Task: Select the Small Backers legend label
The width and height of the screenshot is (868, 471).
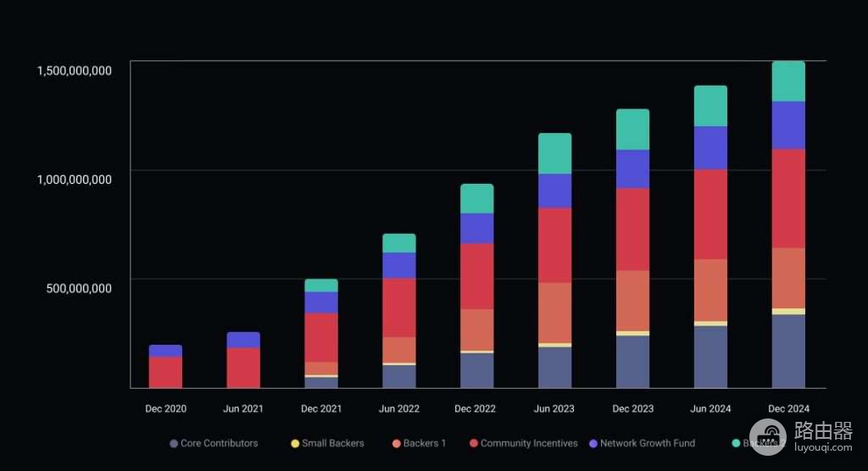Action: tap(332, 443)
